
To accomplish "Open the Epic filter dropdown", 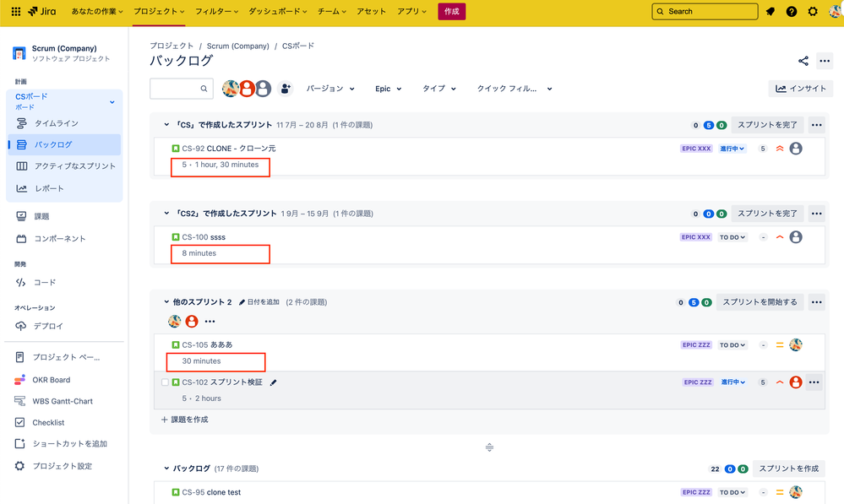I will (388, 88).
